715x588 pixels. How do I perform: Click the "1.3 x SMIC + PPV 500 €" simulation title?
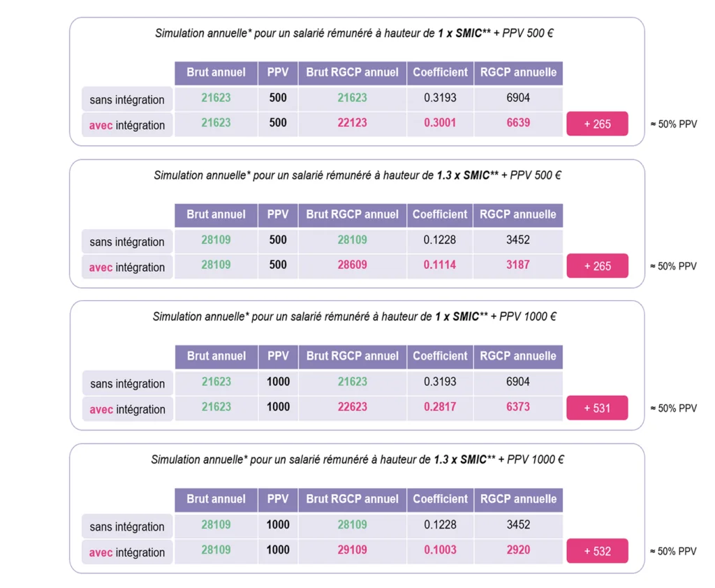coord(357,175)
